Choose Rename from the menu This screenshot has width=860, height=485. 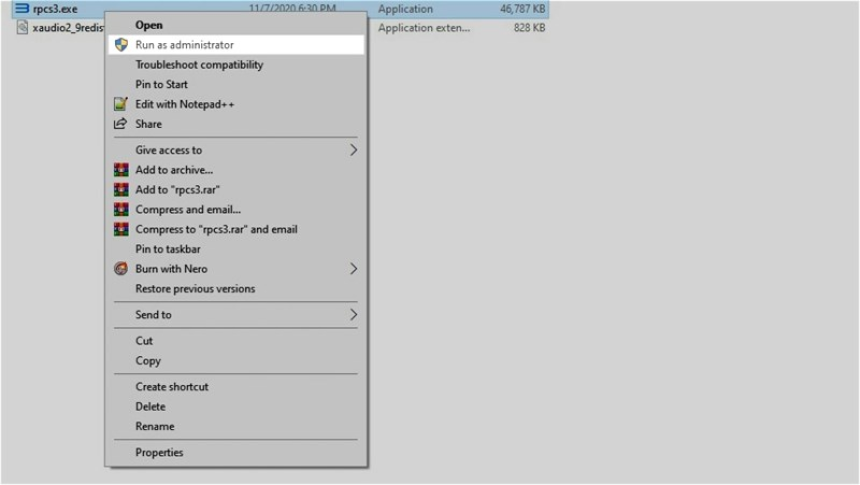[236, 426]
